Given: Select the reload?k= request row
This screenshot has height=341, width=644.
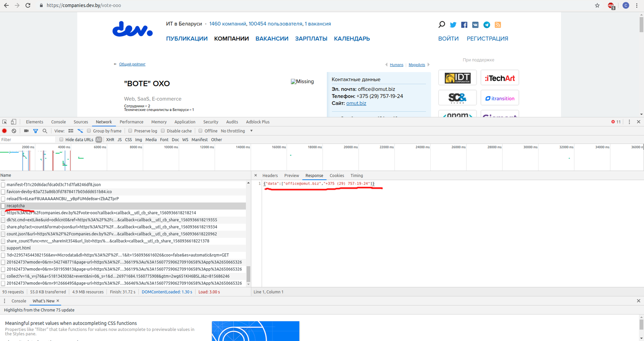Looking at the screenshot, I should (123, 199).
